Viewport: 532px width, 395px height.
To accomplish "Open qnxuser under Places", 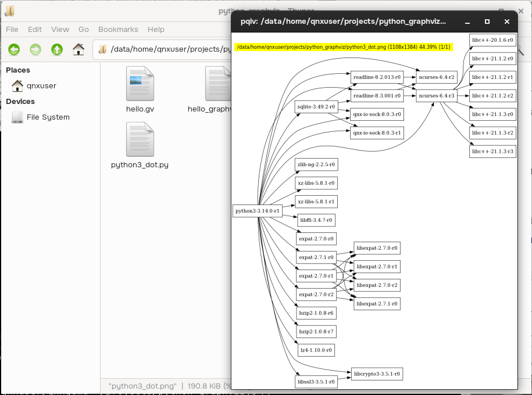I will click(41, 86).
